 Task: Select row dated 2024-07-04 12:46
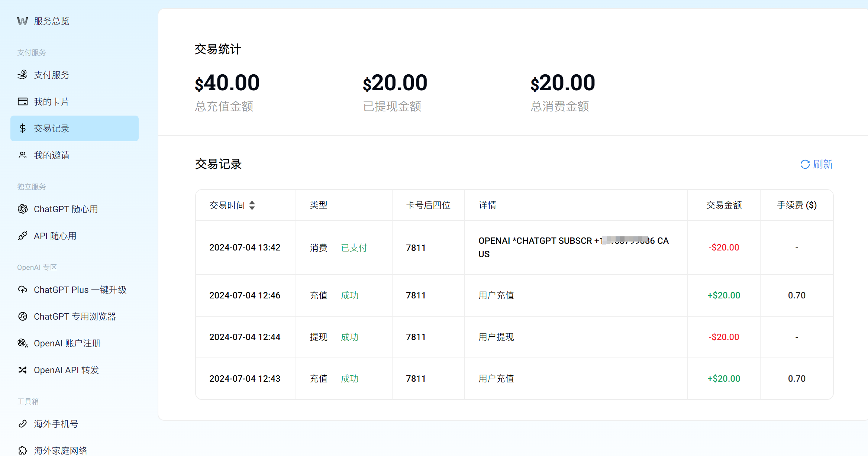[x=514, y=295]
